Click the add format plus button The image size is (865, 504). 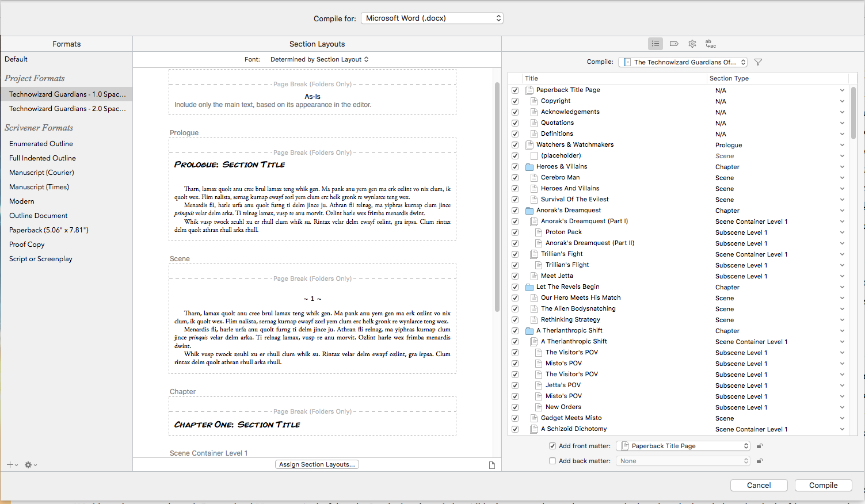(x=12, y=465)
